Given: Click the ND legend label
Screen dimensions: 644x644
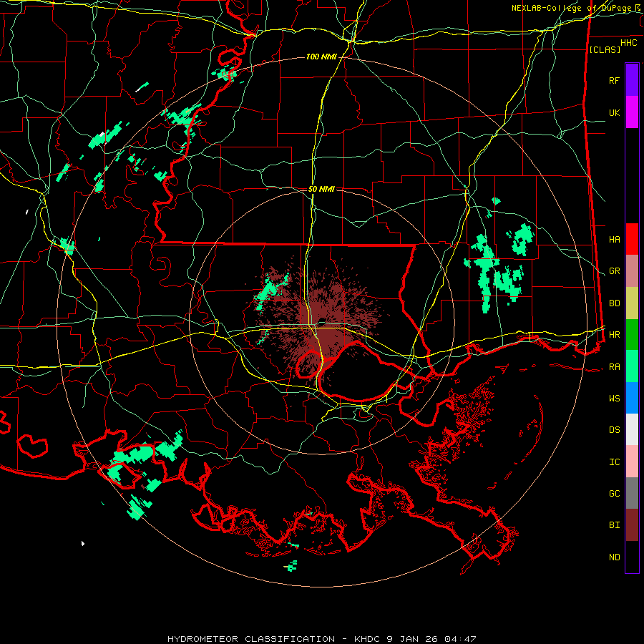Looking at the screenshot, I should 615,557.
